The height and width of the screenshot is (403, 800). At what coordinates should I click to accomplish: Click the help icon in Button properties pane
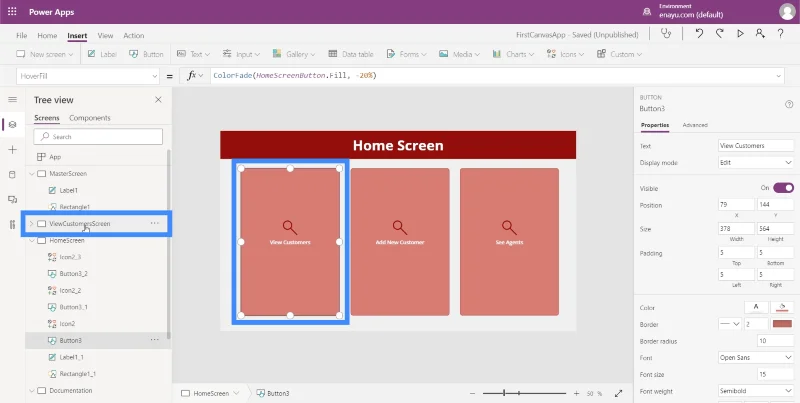point(789,104)
